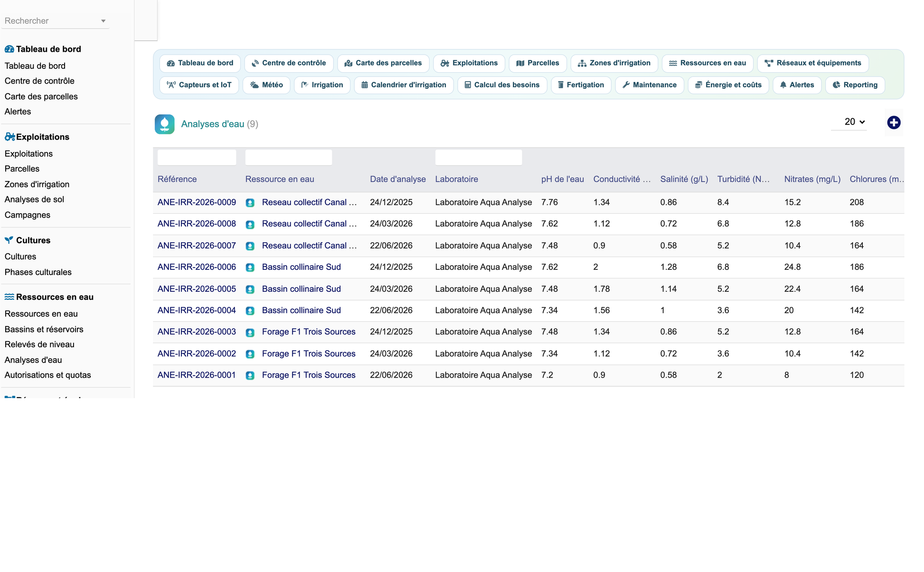Open Analyses d'eau in the sidebar
The image size is (924, 572).
33,360
